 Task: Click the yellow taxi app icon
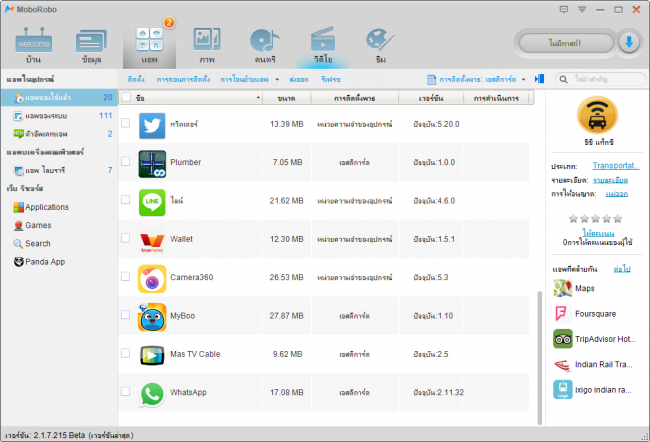click(x=597, y=115)
